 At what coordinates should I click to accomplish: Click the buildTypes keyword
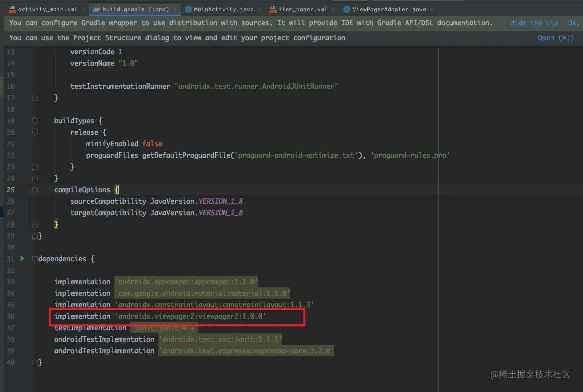pyautogui.click(x=74, y=121)
